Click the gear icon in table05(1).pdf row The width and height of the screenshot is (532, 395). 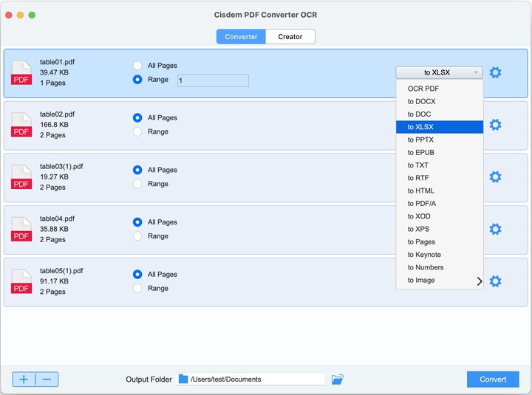(495, 281)
